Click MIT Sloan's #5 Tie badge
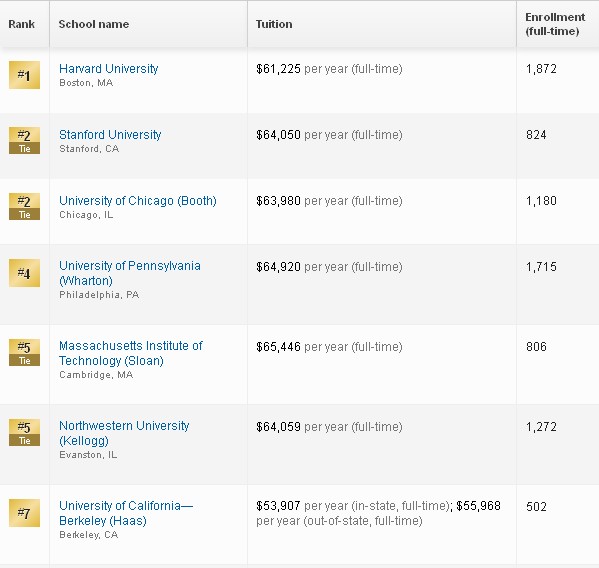 24,353
